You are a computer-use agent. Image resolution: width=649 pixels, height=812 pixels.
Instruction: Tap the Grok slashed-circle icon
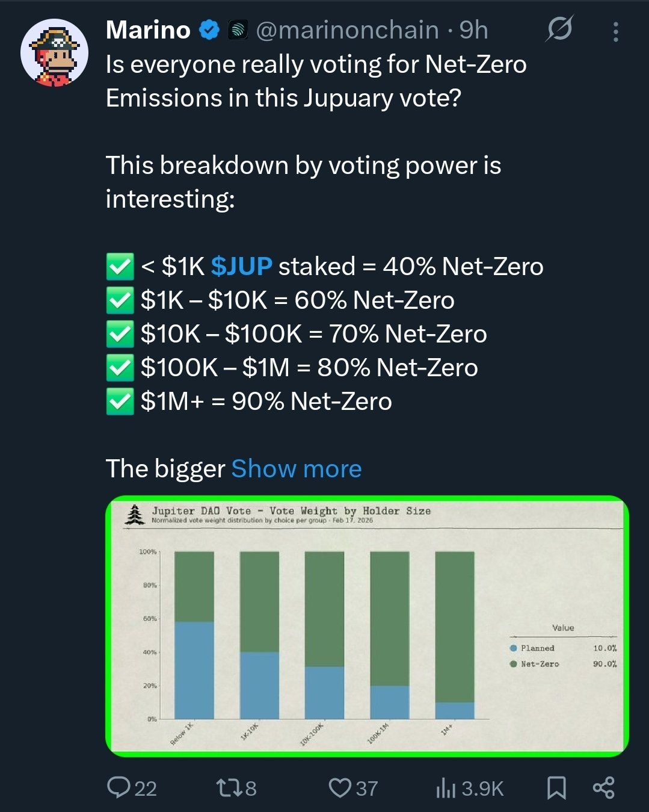pyautogui.click(x=559, y=29)
